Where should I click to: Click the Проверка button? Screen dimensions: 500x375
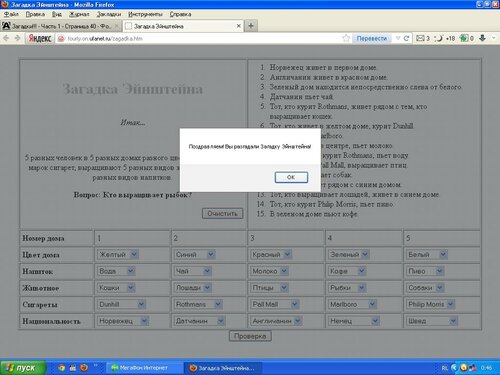(250, 336)
